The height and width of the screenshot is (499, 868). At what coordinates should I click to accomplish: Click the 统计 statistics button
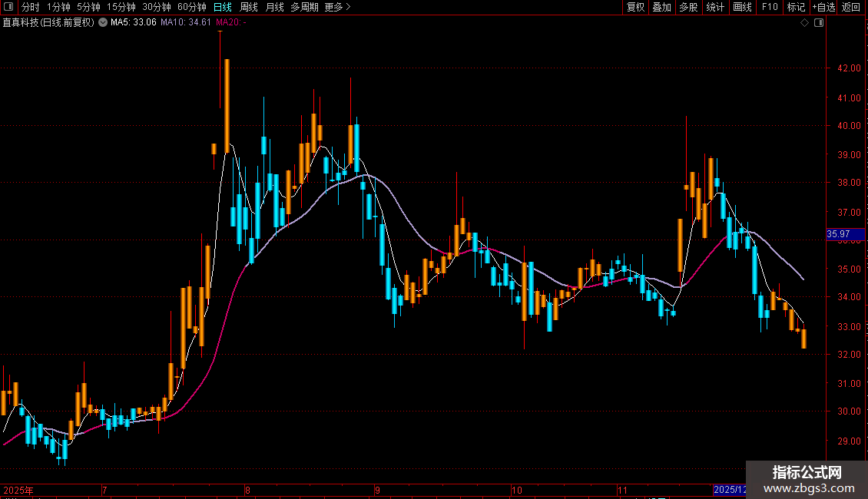715,7
